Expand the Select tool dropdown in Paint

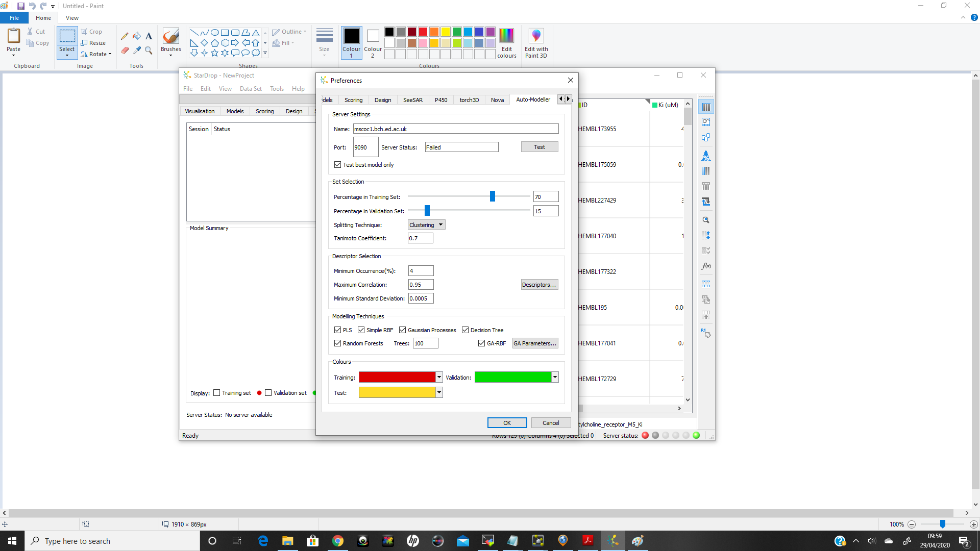point(67,53)
